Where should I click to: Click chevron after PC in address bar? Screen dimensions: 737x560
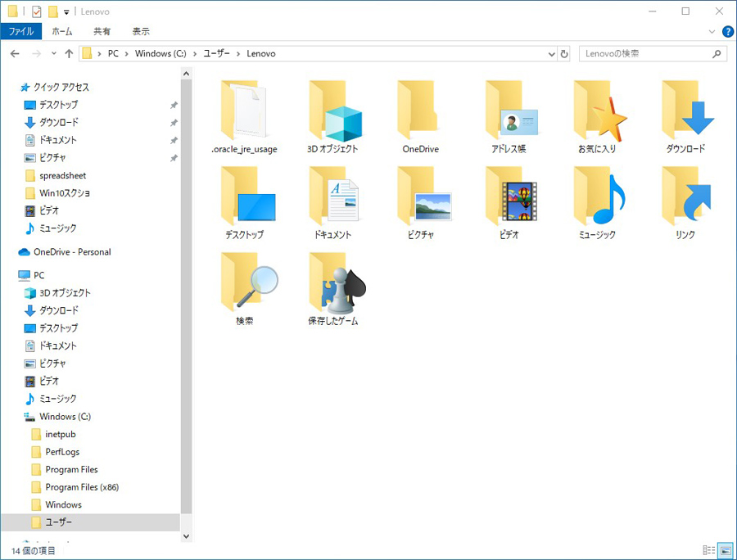point(126,53)
